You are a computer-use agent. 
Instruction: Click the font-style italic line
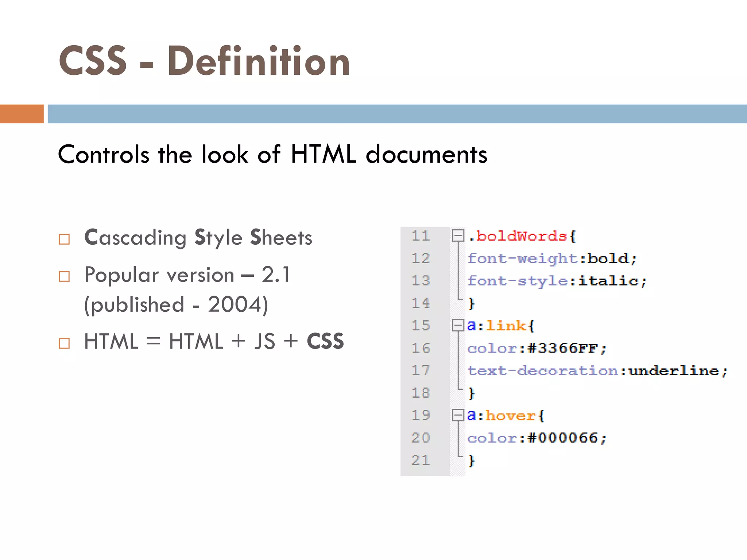click(557, 281)
